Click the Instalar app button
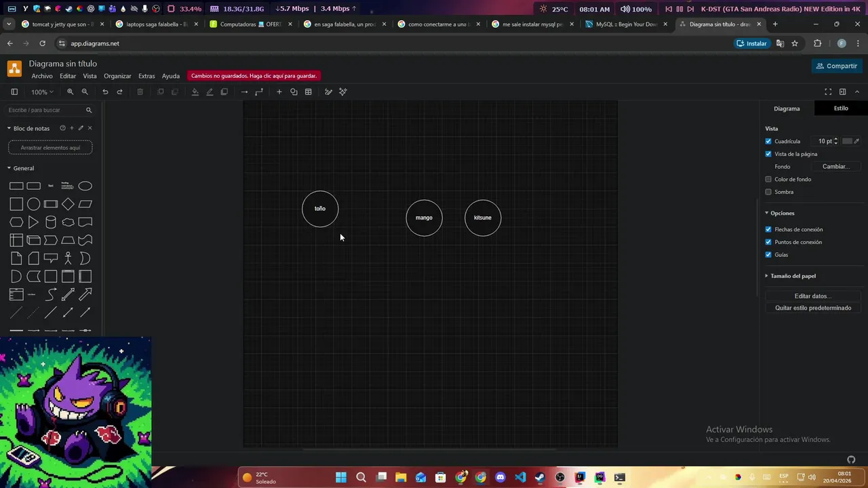Viewport: 868px width, 488px height. [x=751, y=43]
